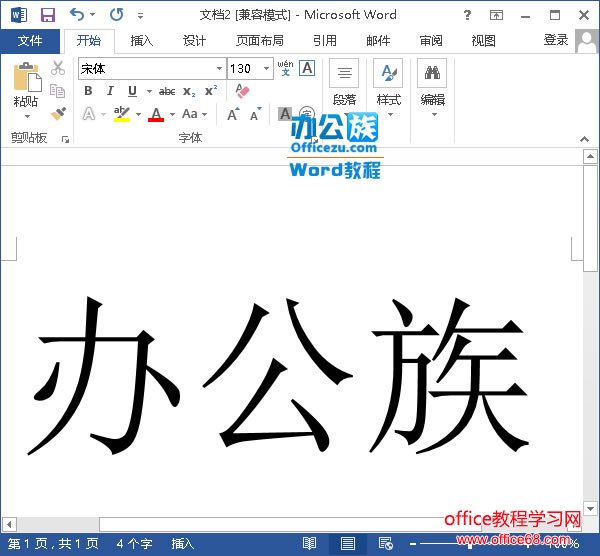Apply yellow highlight color
The height and width of the screenshot is (556, 600).
pyautogui.click(x=122, y=114)
